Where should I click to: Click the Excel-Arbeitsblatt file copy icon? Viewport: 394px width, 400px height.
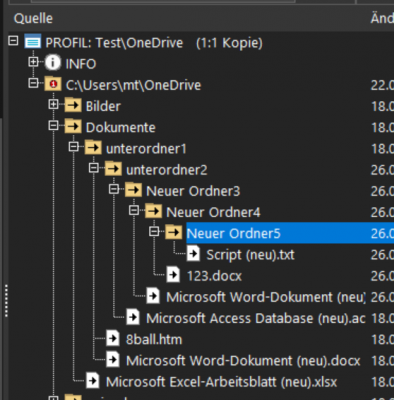point(92,381)
